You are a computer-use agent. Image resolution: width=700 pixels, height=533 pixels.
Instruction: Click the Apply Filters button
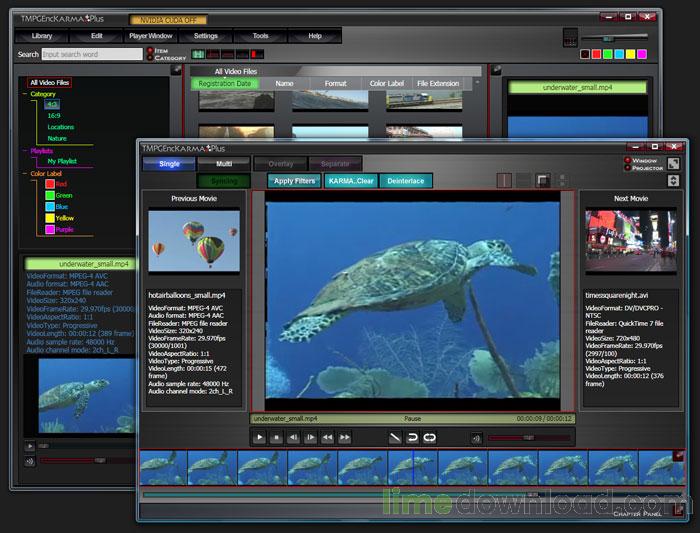click(294, 181)
